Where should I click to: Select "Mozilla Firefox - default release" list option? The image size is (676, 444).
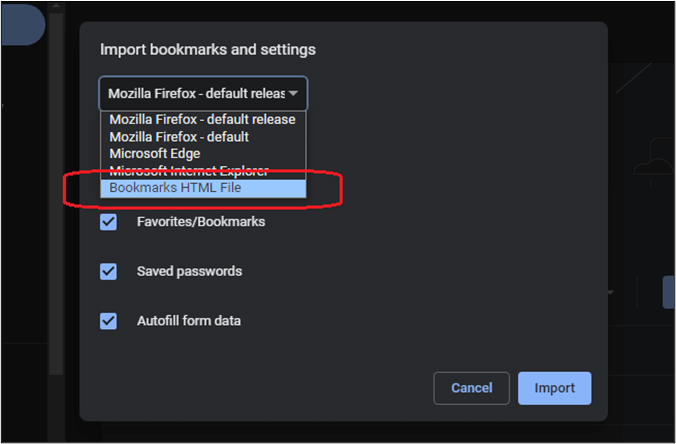[x=202, y=119]
